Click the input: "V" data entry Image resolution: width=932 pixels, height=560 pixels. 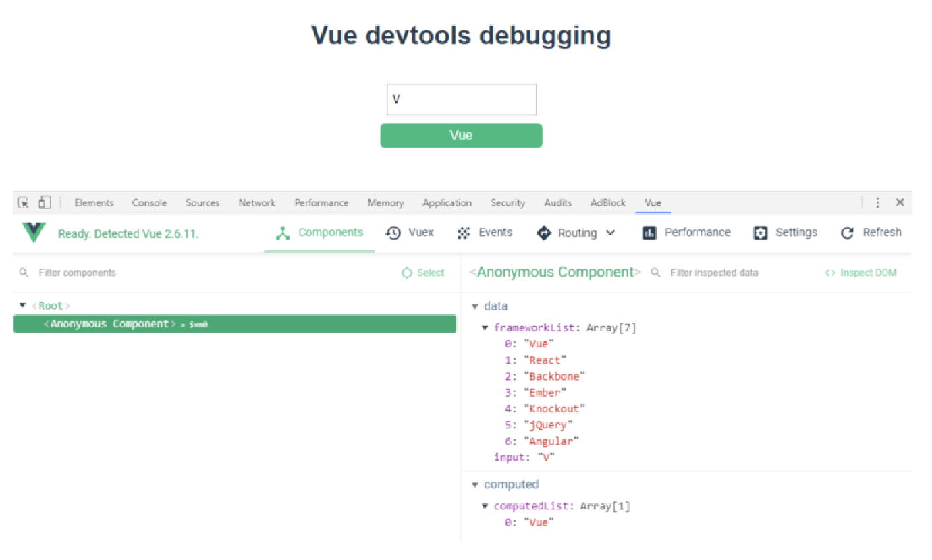[524, 457]
